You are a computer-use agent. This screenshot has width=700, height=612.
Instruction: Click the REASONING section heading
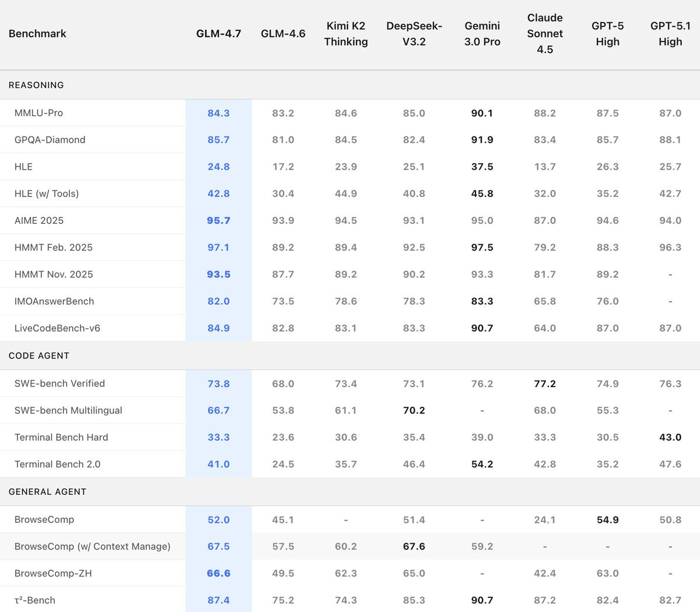tap(36, 85)
